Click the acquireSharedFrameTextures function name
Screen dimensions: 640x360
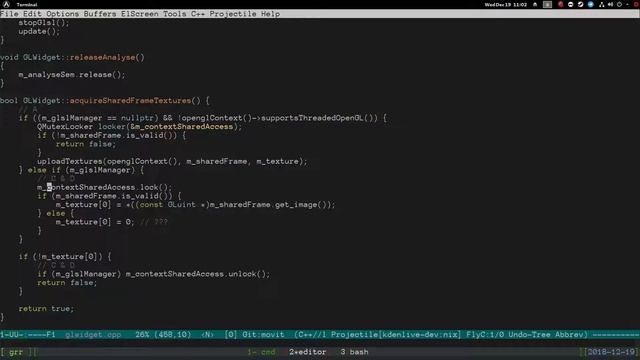pyautogui.click(x=131, y=101)
